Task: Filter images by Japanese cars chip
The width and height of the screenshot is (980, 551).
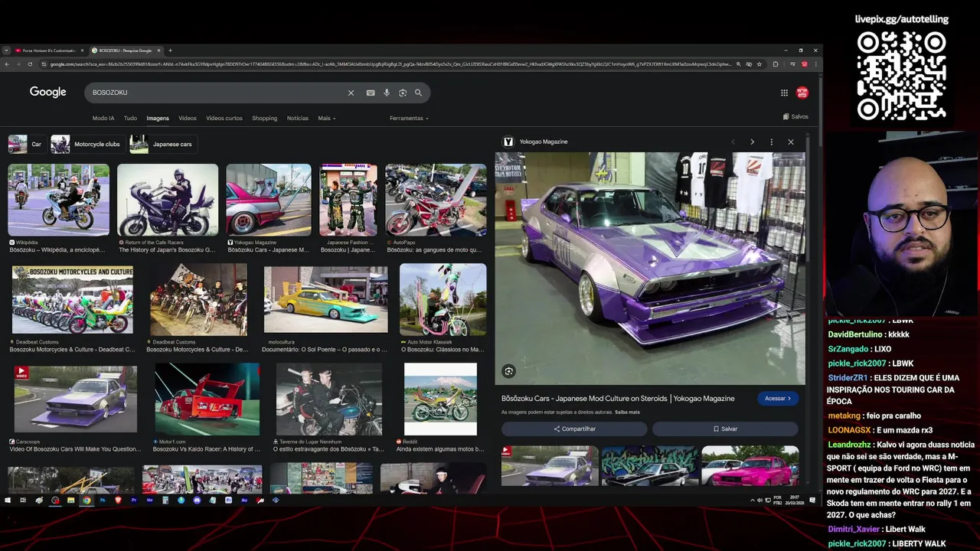Action: click(162, 144)
